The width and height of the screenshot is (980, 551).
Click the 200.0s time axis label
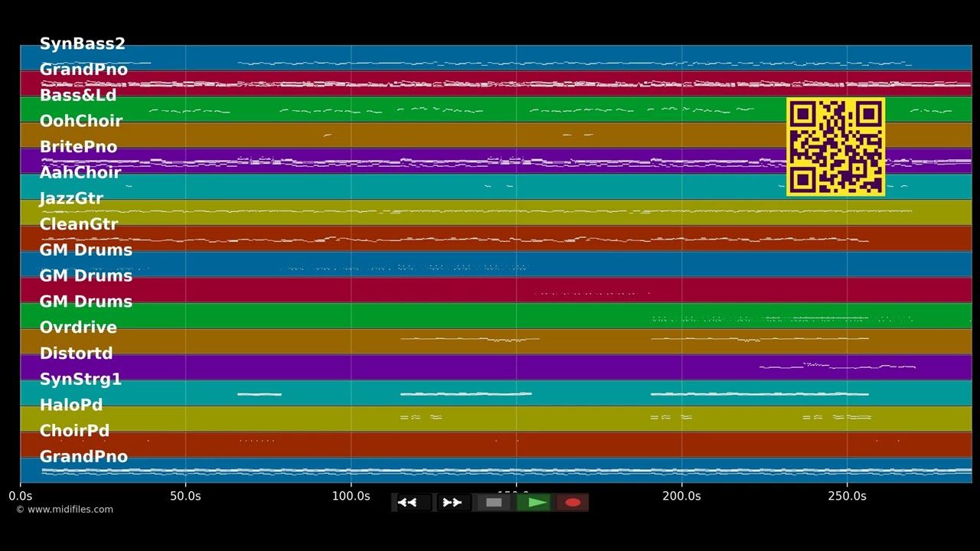tap(681, 496)
